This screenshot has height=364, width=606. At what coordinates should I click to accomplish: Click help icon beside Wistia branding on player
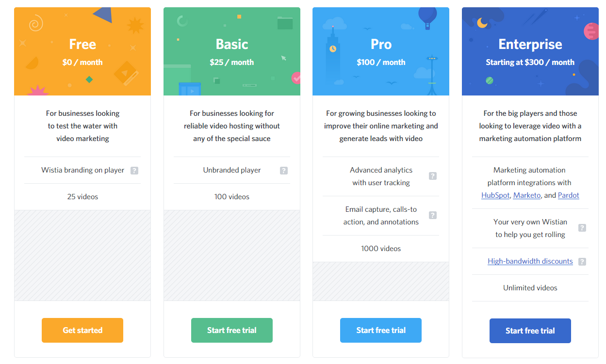tap(134, 171)
